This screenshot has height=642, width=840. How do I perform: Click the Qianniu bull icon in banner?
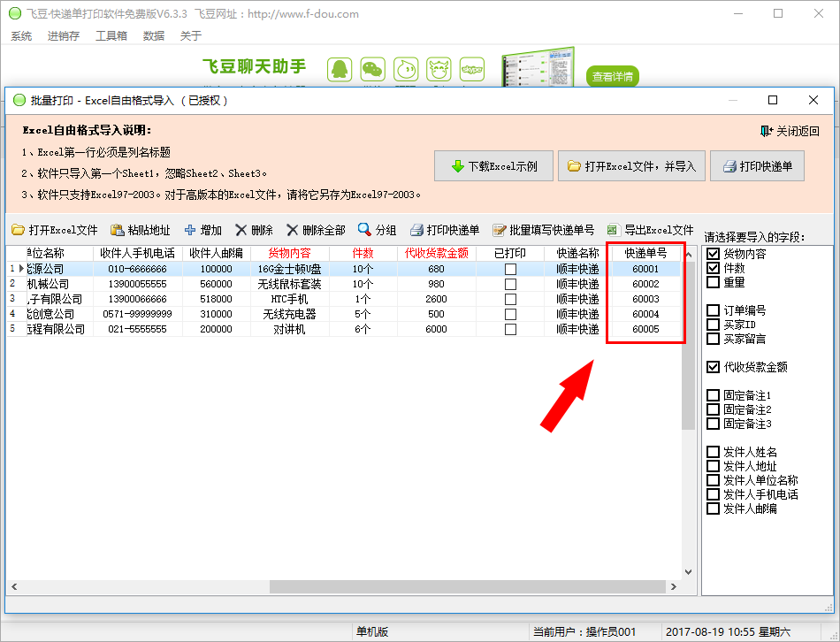click(x=439, y=70)
